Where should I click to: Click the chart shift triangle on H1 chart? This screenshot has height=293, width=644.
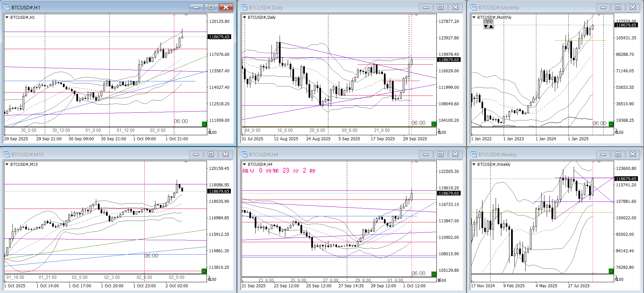click(x=186, y=15)
